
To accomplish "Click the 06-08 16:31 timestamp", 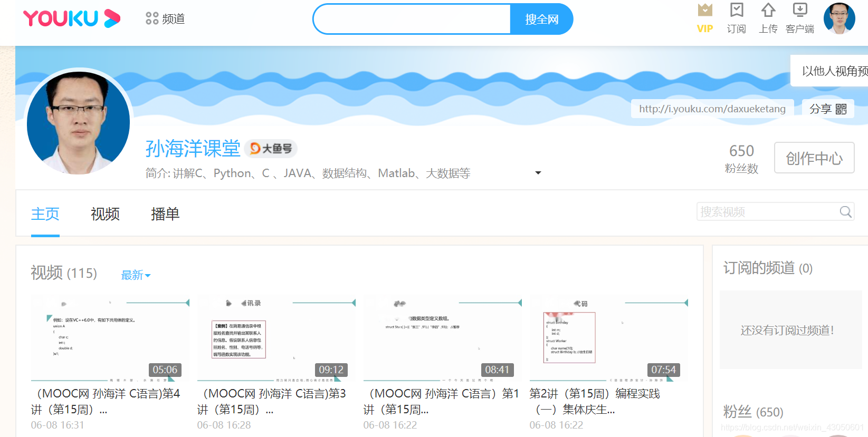I will coord(58,425).
